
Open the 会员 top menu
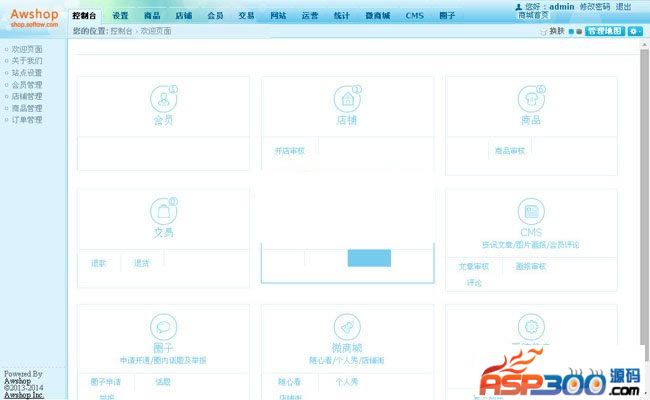pos(215,16)
